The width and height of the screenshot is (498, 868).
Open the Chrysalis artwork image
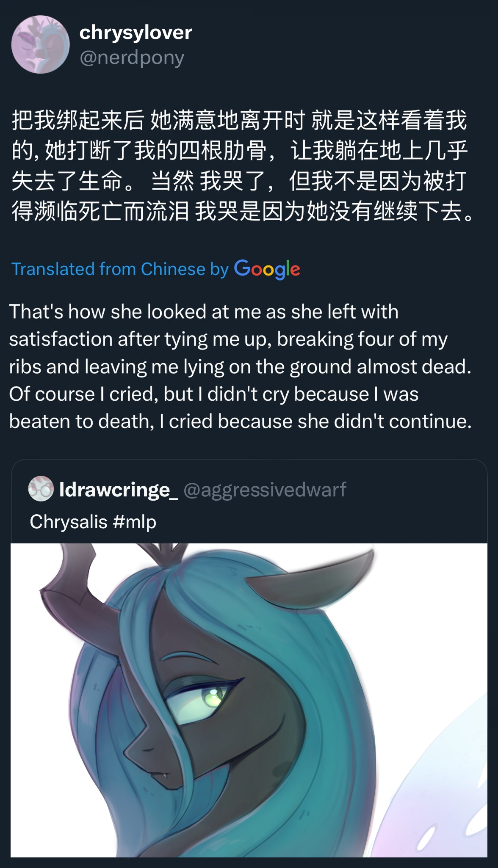(x=249, y=700)
